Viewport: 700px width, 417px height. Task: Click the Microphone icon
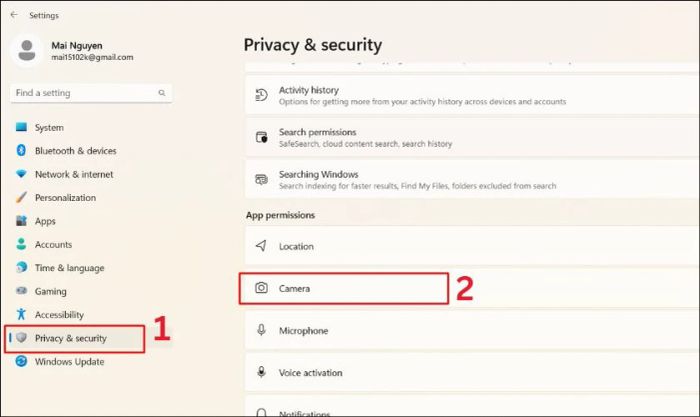point(261,330)
